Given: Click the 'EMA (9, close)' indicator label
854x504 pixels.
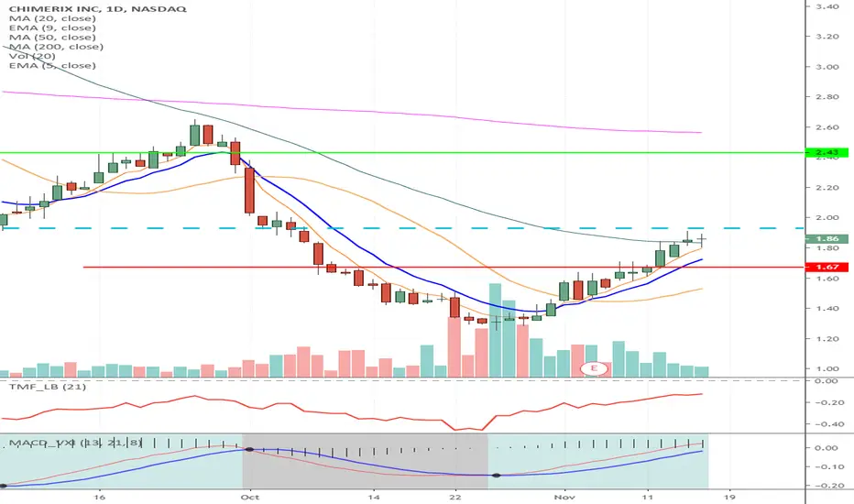Looking at the screenshot, I should click(52, 27).
